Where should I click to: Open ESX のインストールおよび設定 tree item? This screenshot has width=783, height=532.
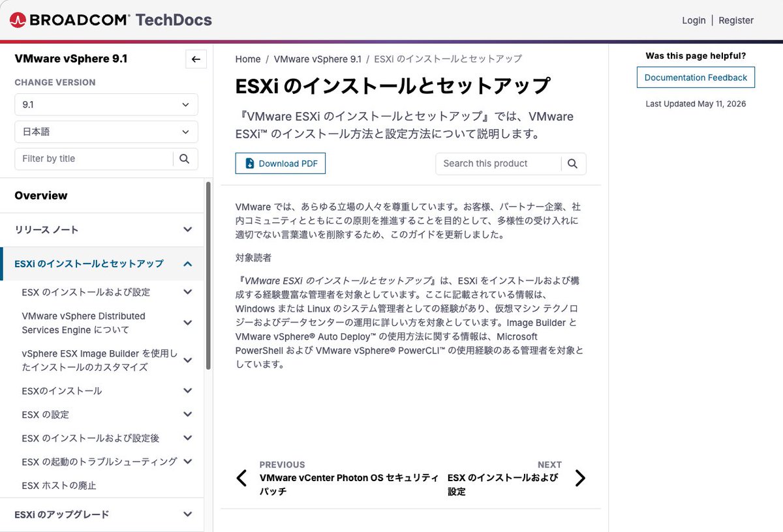(x=86, y=292)
